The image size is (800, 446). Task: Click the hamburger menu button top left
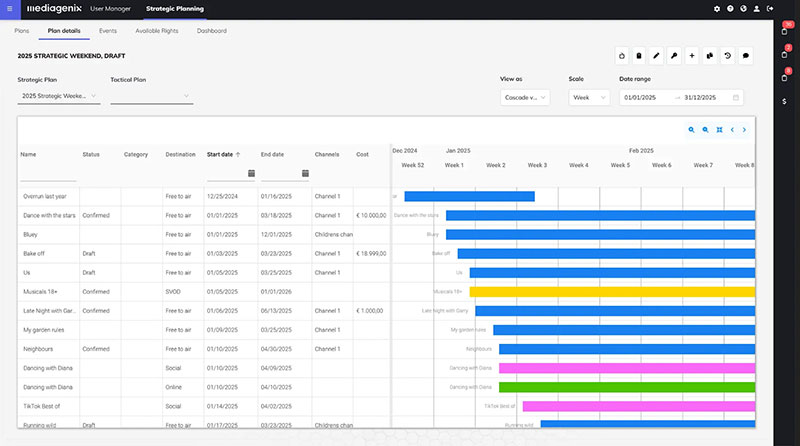click(9, 9)
